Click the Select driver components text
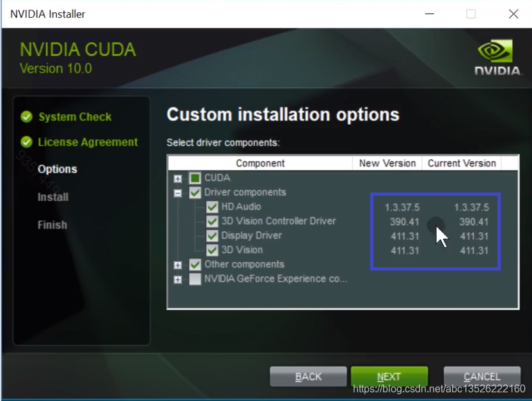532x401 pixels. [x=223, y=143]
